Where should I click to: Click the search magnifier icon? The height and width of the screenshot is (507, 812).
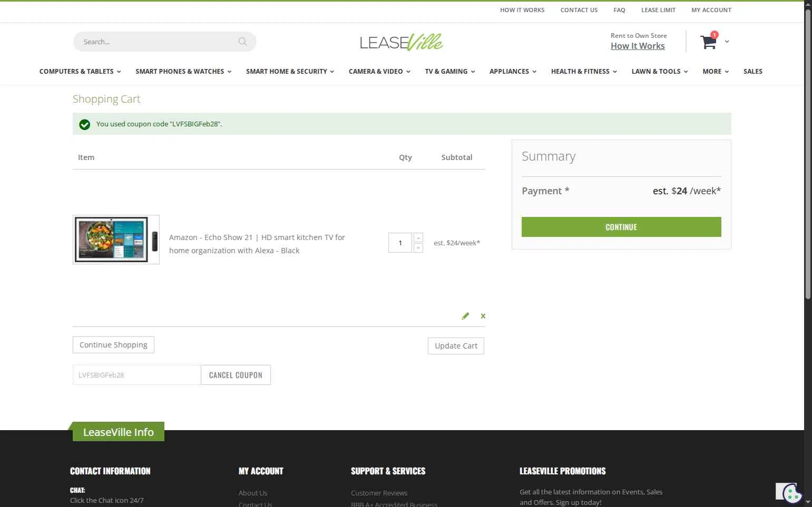pos(242,42)
